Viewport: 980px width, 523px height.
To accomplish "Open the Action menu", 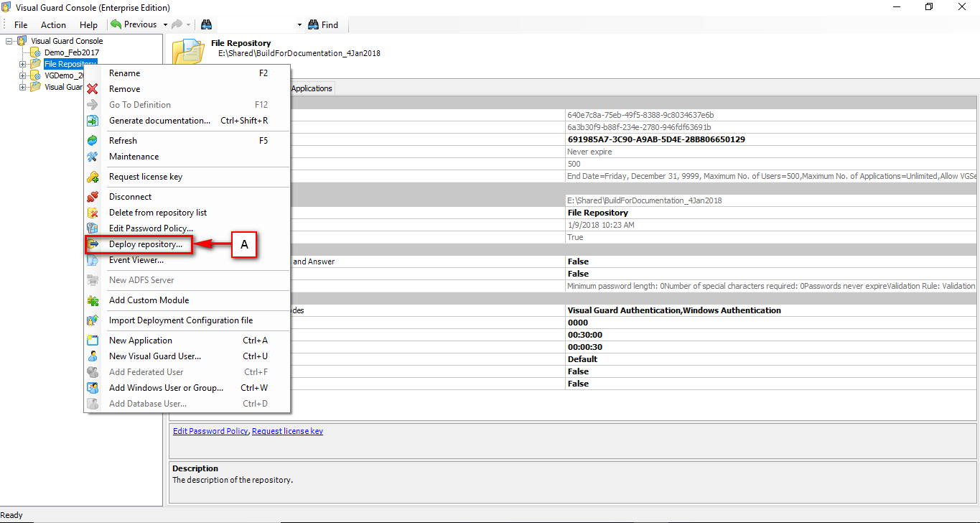I will (x=53, y=24).
